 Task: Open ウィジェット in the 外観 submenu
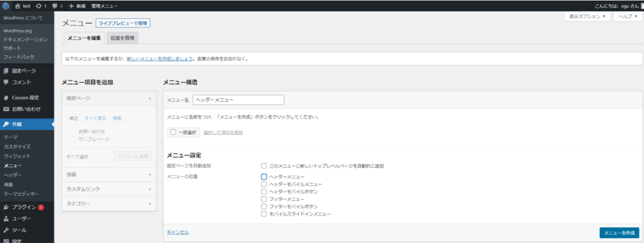point(14,156)
